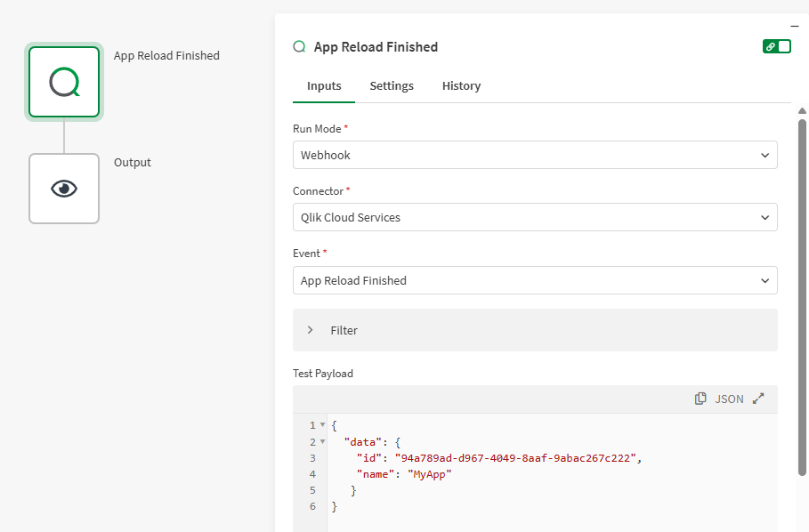This screenshot has width=809, height=532.
Task: Click the Test Payload label
Action: pos(323,374)
